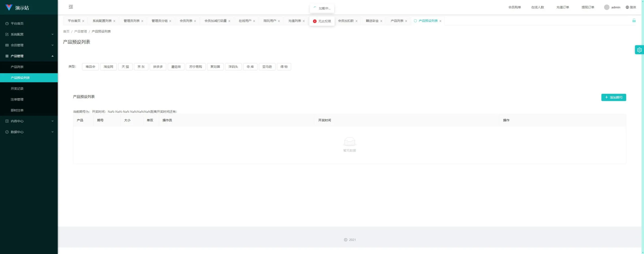Expand 数据中心 sidebar menu
Image resolution: width=644 pixels, height=254 pixels.
click(29, 132)
